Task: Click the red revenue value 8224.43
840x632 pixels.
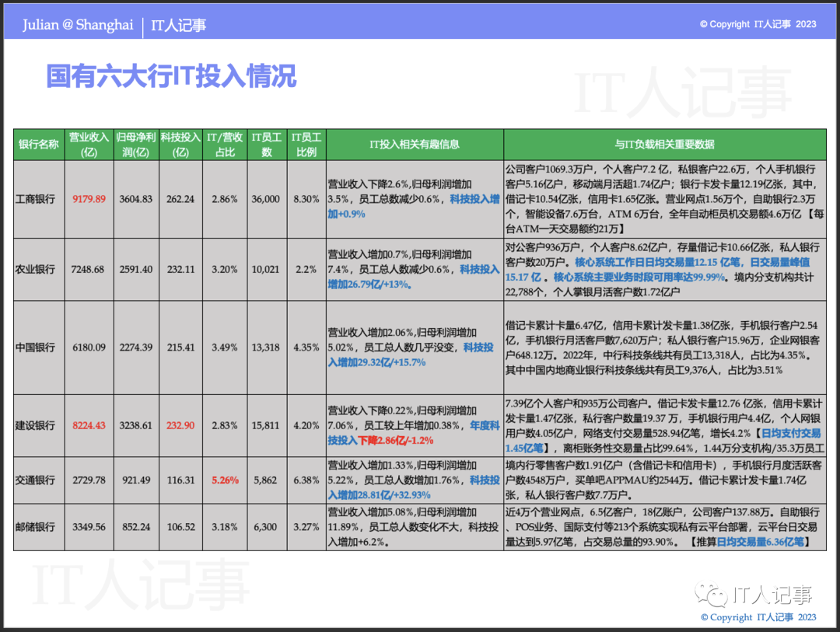Action: tap(89, 426)
